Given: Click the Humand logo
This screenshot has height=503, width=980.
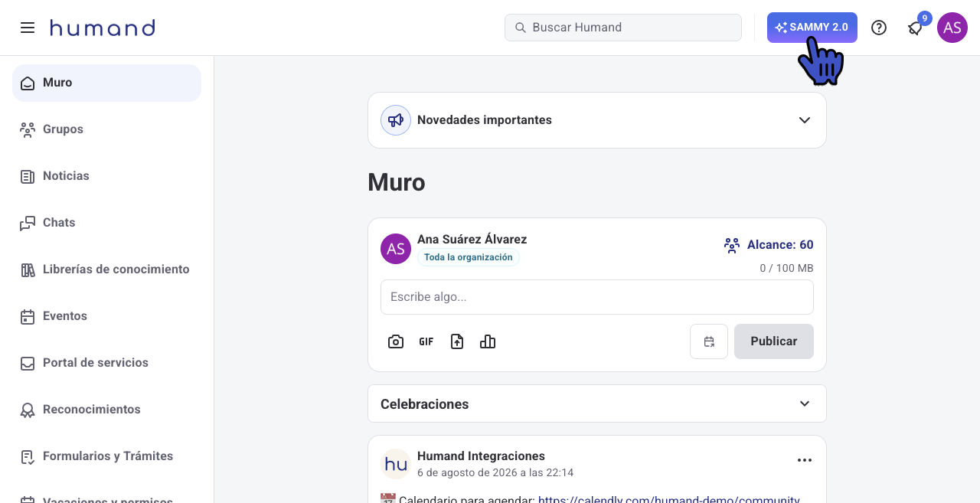Looking at the screenshot, I should click(x=103, y=28).
